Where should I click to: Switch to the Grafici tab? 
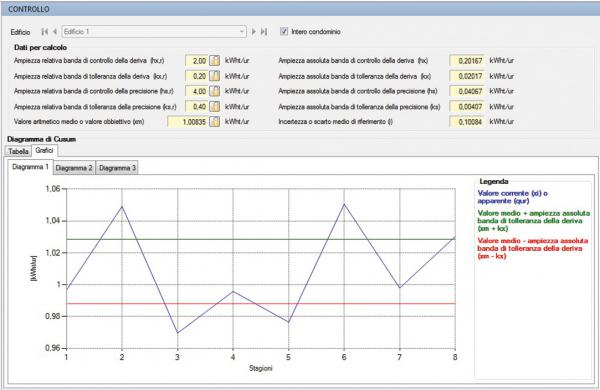point(44,150)
